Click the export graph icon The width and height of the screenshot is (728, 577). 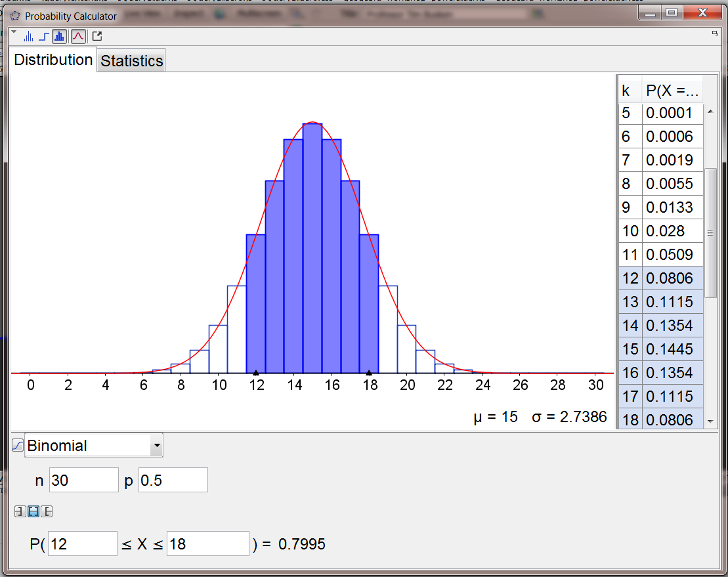click(x=97, y=37)
